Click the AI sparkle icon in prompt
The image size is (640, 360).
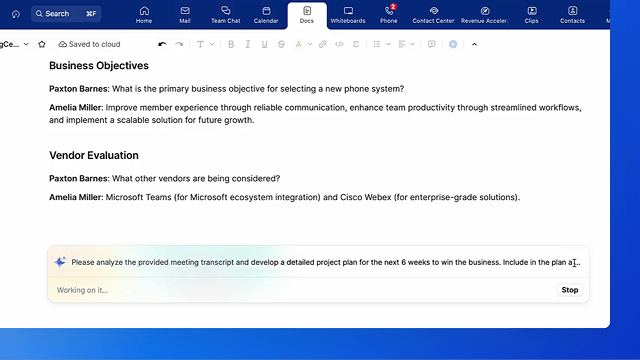click(x=60, y=262)
